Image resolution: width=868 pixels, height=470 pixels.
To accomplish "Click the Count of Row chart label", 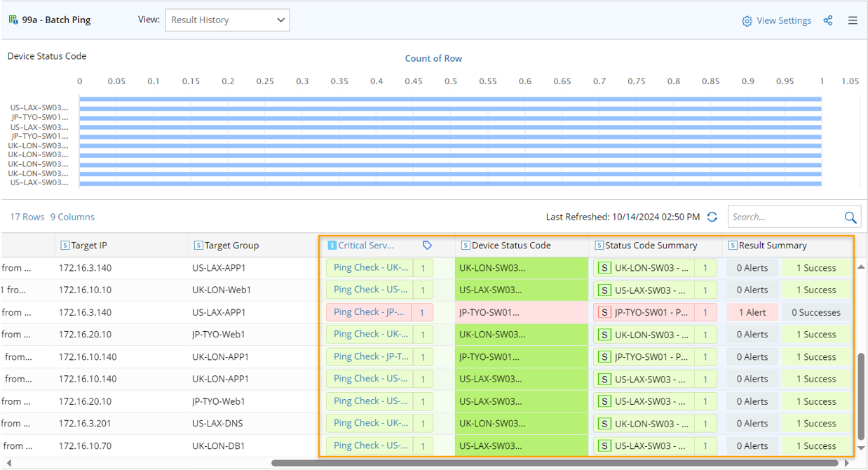I will pyautogui.click(x=433, y=59).
